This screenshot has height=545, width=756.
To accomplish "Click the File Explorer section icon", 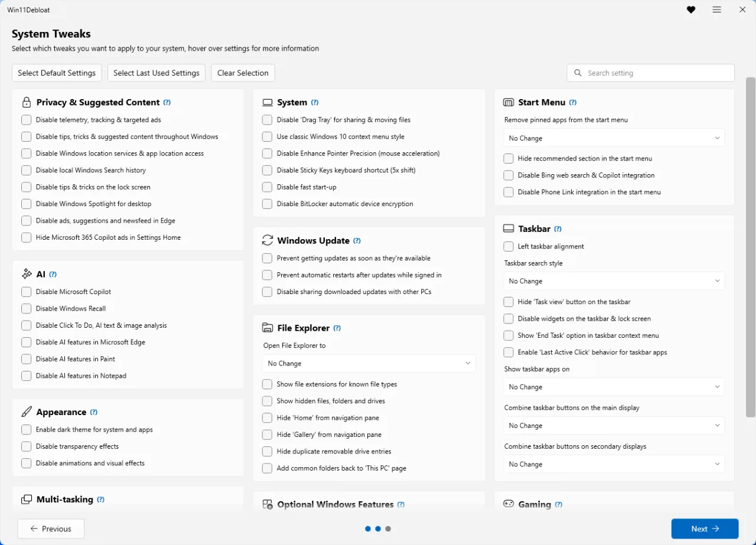I will point(267,328).
